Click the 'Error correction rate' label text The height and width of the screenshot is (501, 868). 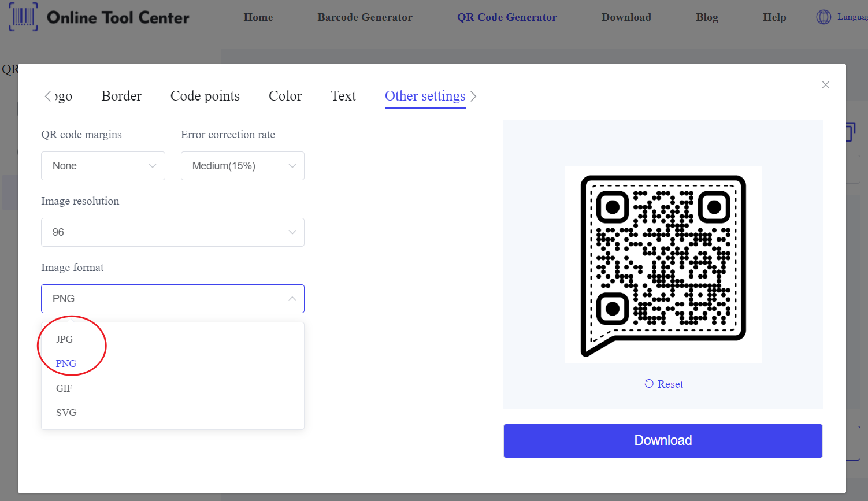pyautogui.click(x=228, y=135)
